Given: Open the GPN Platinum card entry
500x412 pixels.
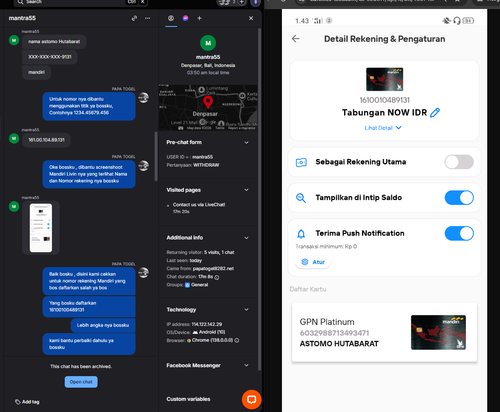Looking at the screenshot, I should click(x=384, y=332).
